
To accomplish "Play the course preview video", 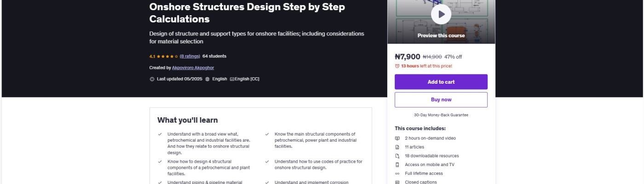I will pos(441,14).
